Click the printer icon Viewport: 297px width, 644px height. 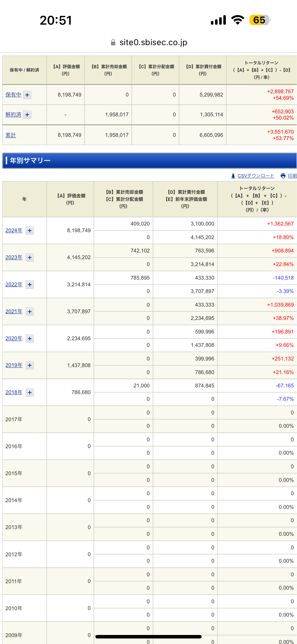pos(283,176)
